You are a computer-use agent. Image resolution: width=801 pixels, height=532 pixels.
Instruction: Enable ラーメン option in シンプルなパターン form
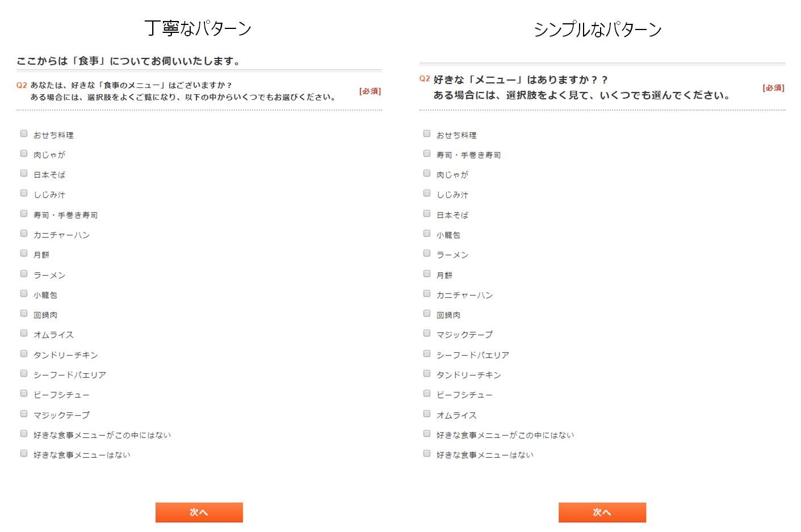click(x=427, y=254)
